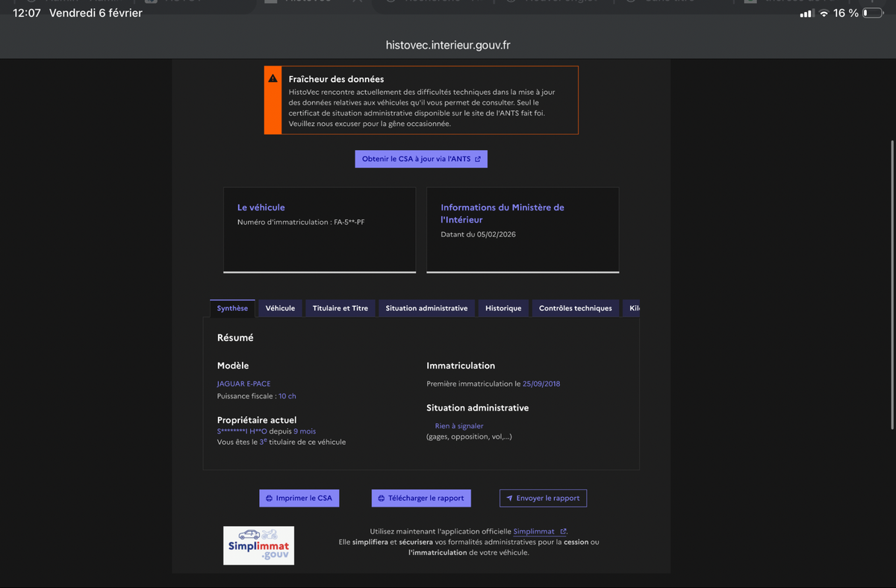Open the Véhicule tab
Viewport: 896px width, 588px height.
click(x=280, y=308)
